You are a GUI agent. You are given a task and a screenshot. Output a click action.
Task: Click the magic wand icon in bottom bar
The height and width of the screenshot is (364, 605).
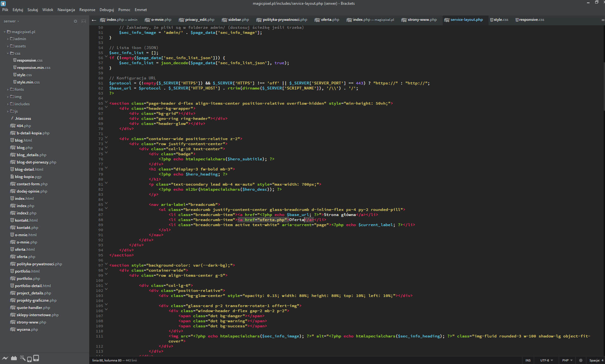[x=22, y=358]
